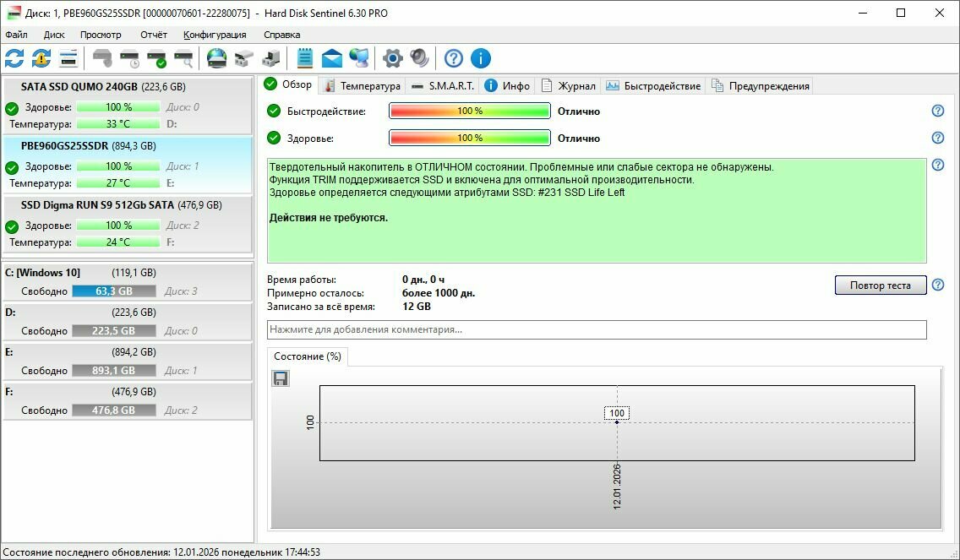Switch to the S.M.A.R.T. tab

click(x=444, y=85)
